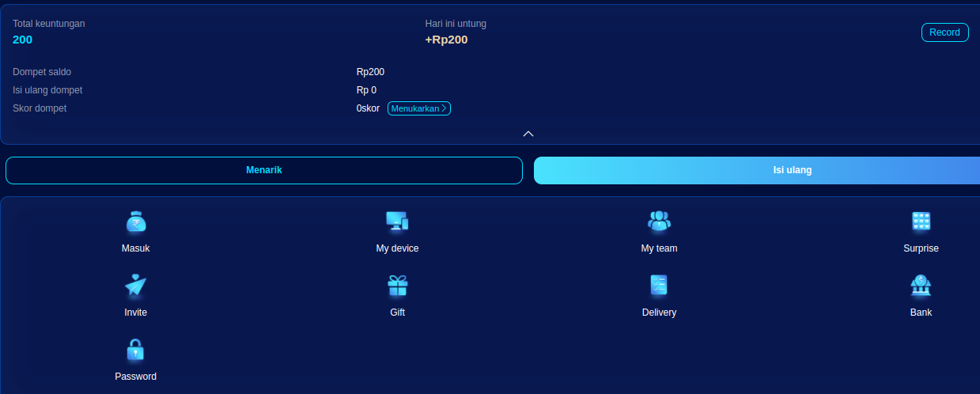Select the Bank label
Image resolution: width=980 pixels, height=394 pixels.
click(x=921, y=313)
